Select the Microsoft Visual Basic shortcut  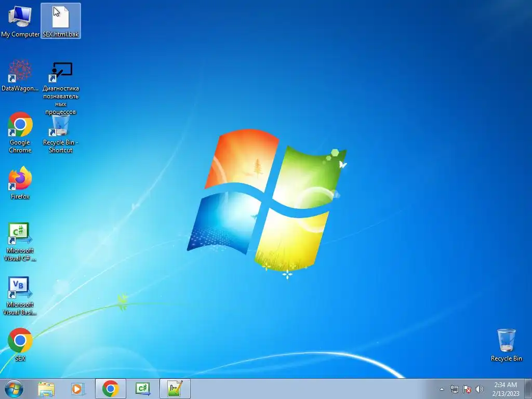[20, 296]
